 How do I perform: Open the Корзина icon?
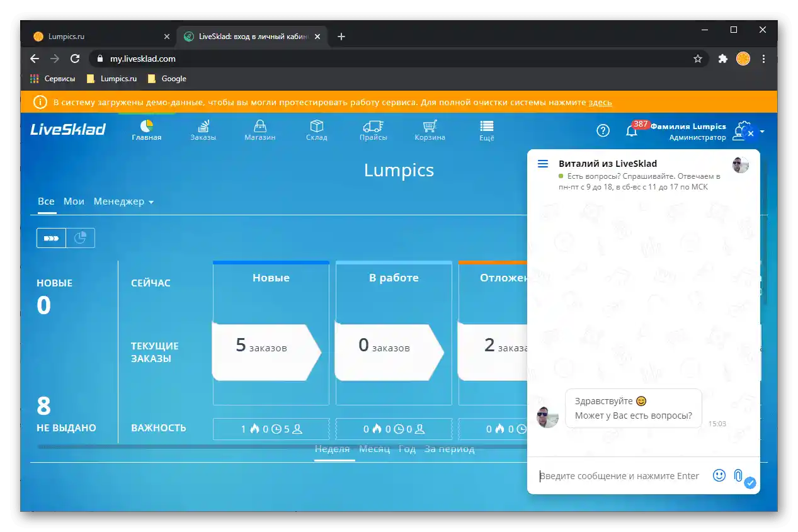click(430, 126)
